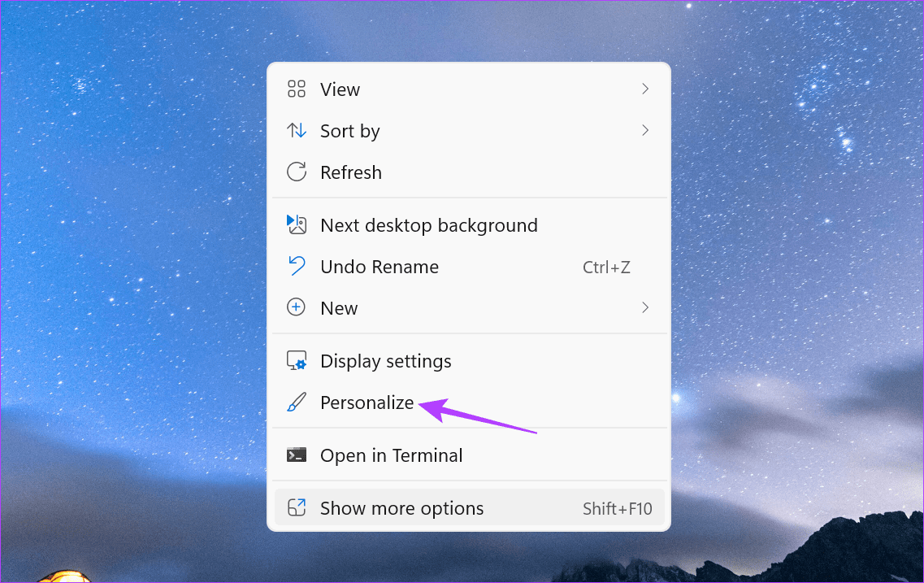Click the Personalize paintbrush icon
Image resolution: width=924 pixels, height=583 pixels.
point(297,402)
